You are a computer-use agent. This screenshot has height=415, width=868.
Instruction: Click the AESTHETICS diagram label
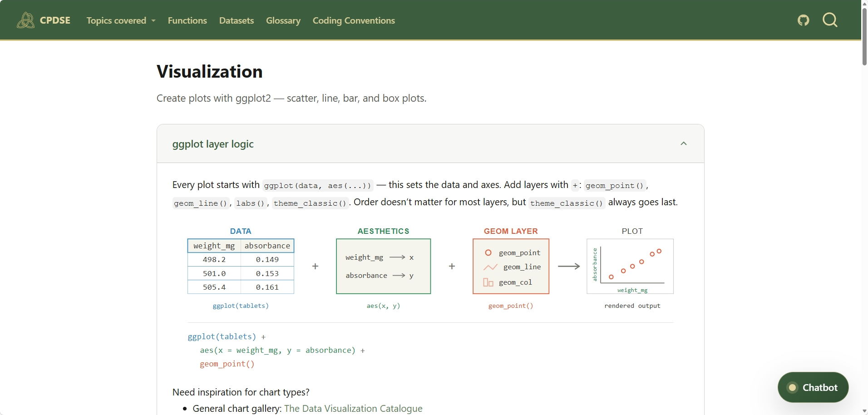coord(384,231)
